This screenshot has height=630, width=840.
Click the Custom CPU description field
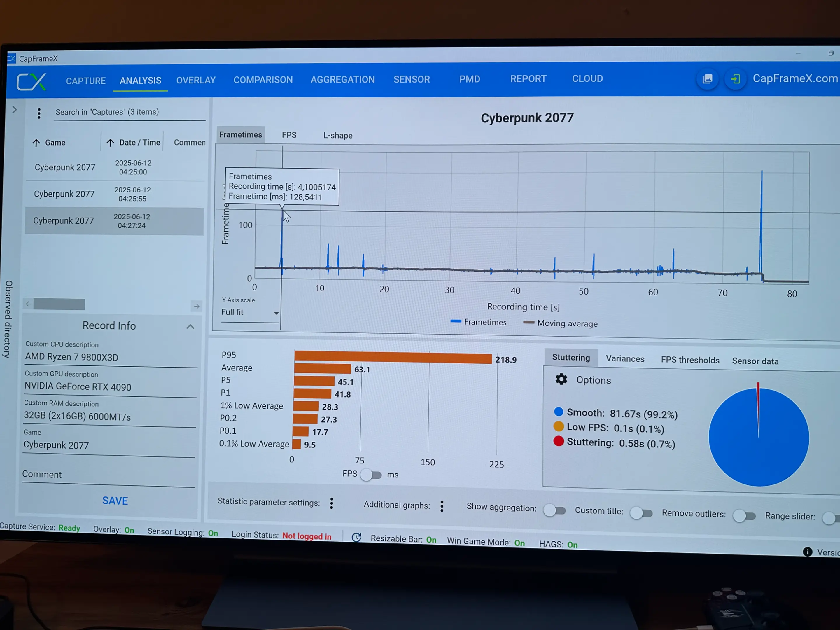point(111,357)
